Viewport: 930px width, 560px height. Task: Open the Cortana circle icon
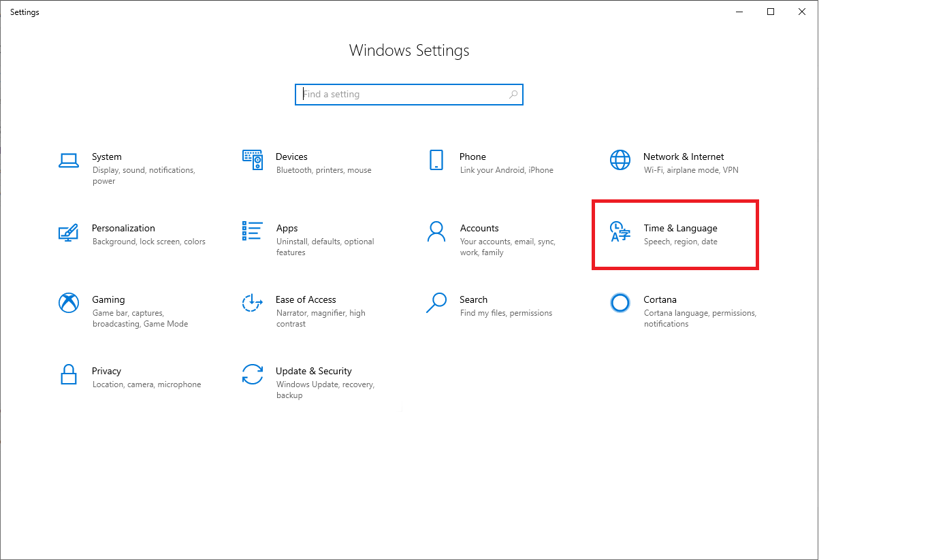coord(620,303)
